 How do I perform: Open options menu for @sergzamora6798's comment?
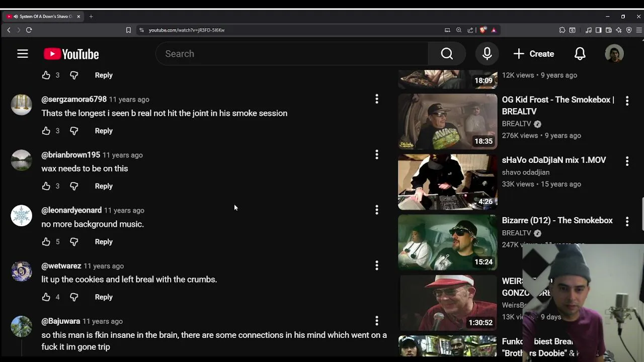coord(376,99)
